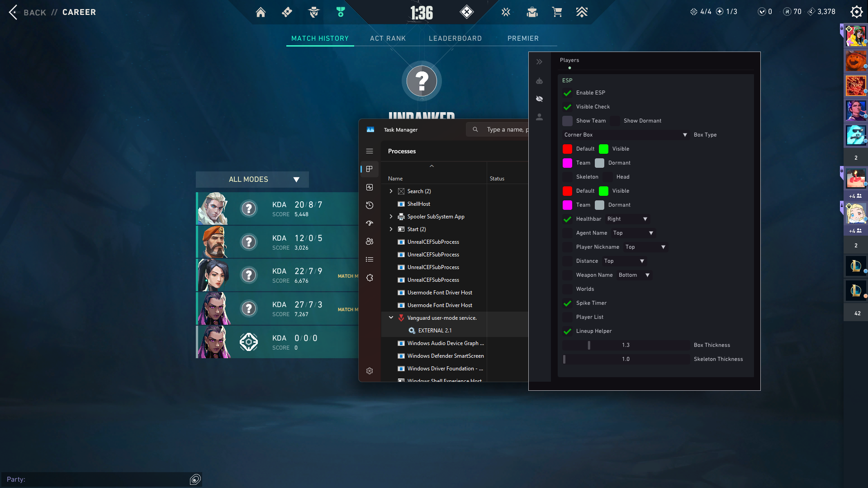This screenshot has height=488, width=868.
Task: Open Task Manager Performance page icon
Action: (x=370, y=187)
